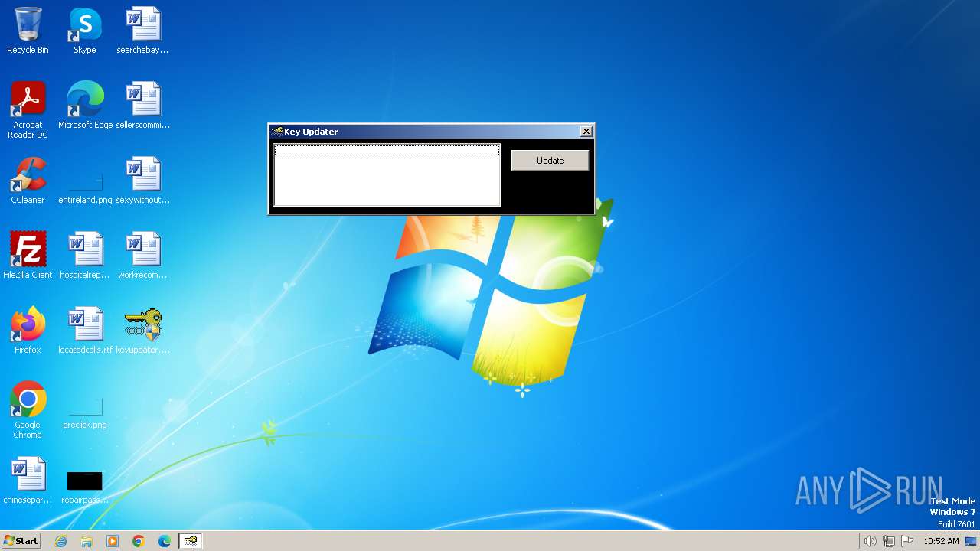The image size is (980, 551).
Task: Click the Key Updater title bar key icon
Action: [277, 132]
